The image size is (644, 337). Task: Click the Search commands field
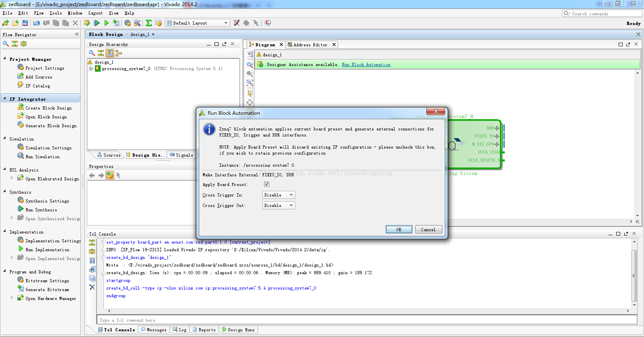[602, 14]
